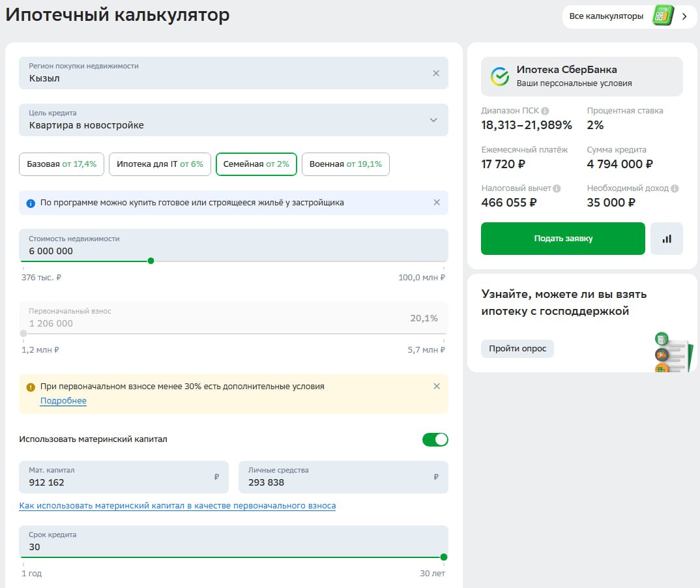Viewport: 700px width, 588px height.
Task: Expand the Цель кредита dropdown
Action: (433, 120)
